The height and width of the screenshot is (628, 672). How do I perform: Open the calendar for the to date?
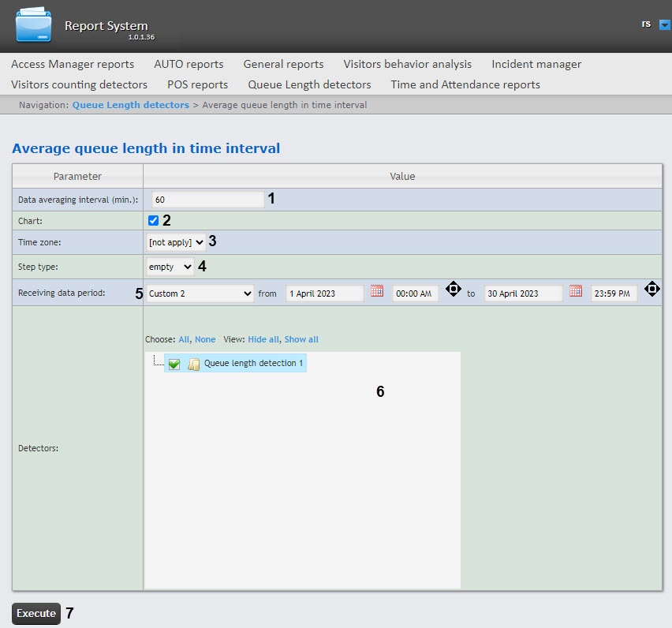pos(576,291)
